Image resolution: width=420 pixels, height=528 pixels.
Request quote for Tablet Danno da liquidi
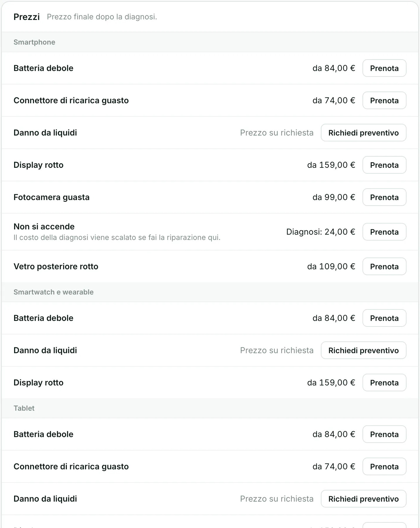coord(363,499)
